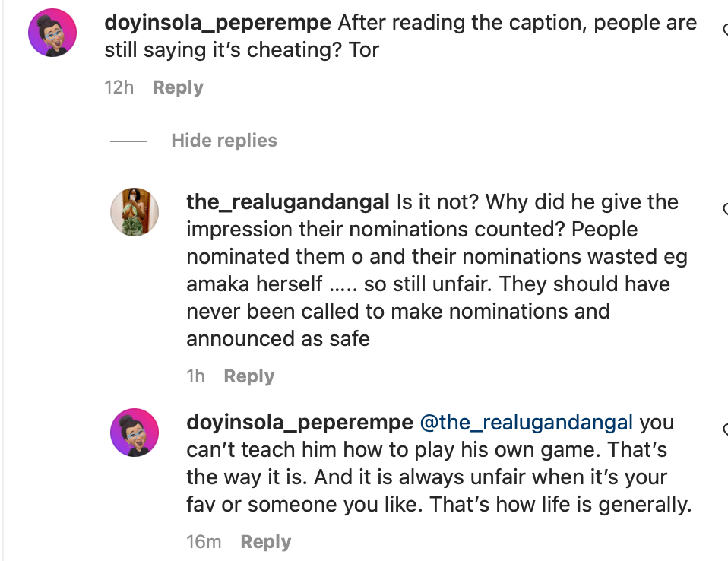Screen dimensions: 728x561
Task: Reply to the 12h-old top comment
Action: click(x=178, y=87)
